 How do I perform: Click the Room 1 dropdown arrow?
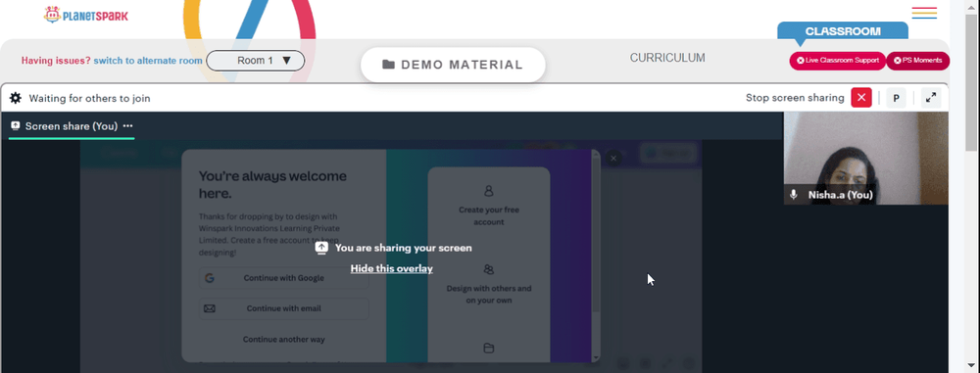tap(286, 61)
